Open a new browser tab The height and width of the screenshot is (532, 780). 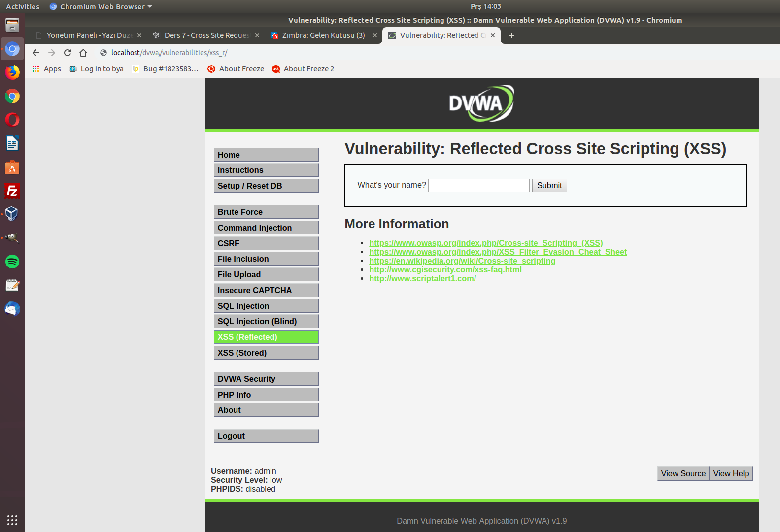tap(511, 35)
